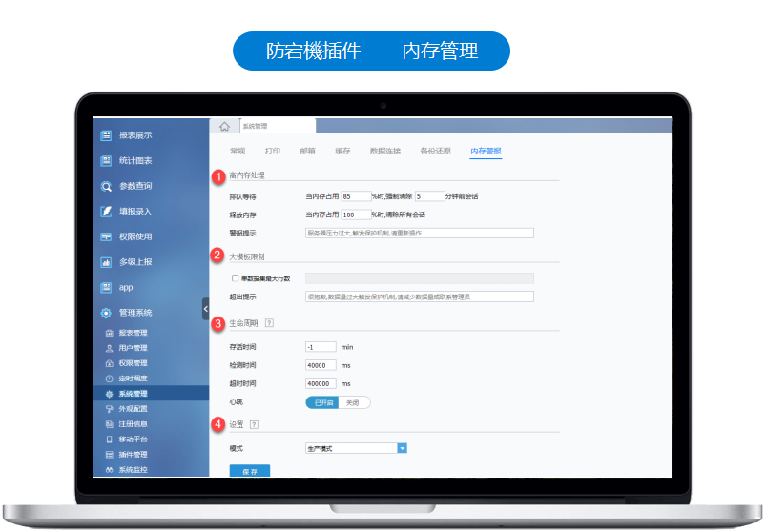Click the 用户管理 person icon
The height and width of the screenshot is (532, 766).
pos(110,348)
